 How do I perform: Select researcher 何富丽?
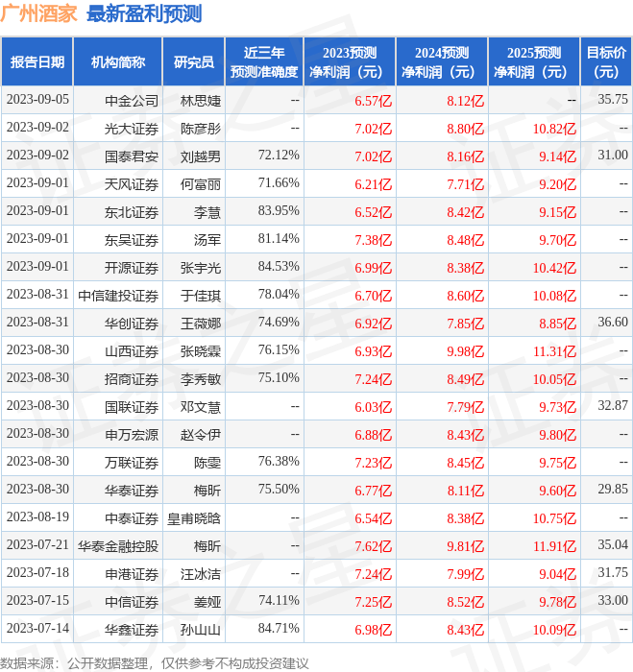[x=201, y=184]
